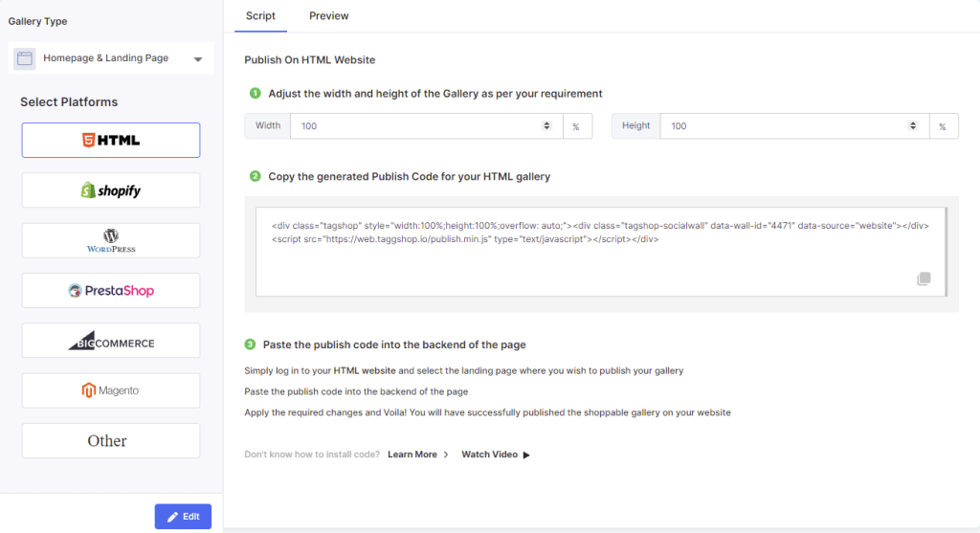The width and height of the screenshot is (980, 533).
Task: Pick the WordPress platform logo
Action: tap(111, 240)
